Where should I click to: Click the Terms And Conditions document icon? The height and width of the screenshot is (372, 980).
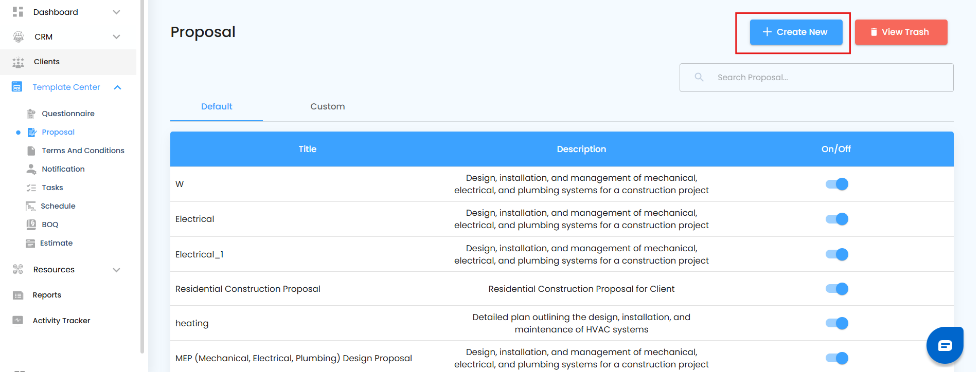point(31,151)
